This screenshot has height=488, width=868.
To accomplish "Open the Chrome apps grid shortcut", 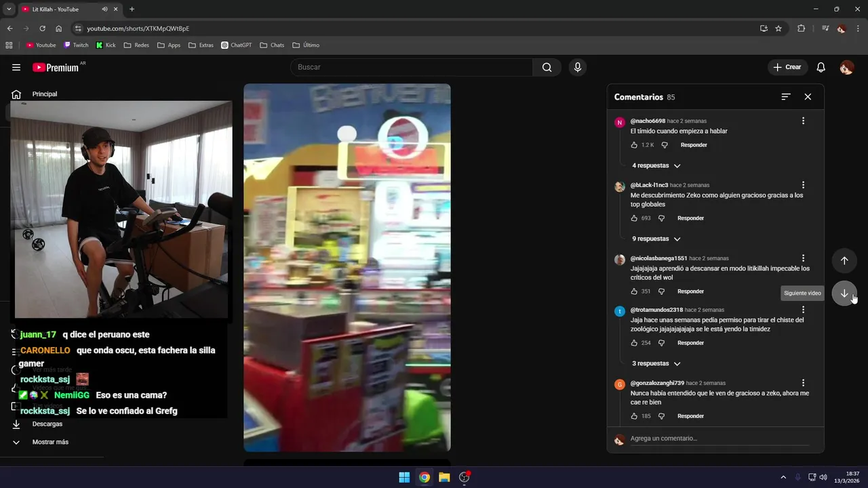I will coord(9,45).
